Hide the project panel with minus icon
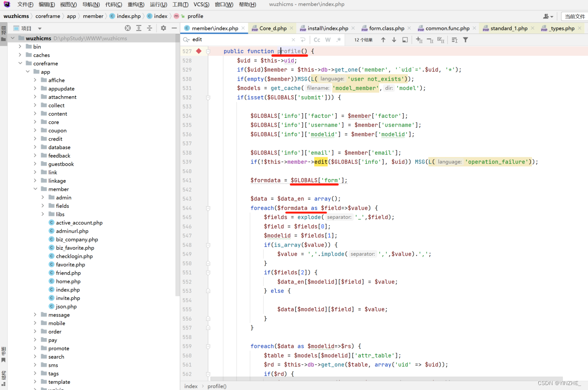 coord(174,28)
